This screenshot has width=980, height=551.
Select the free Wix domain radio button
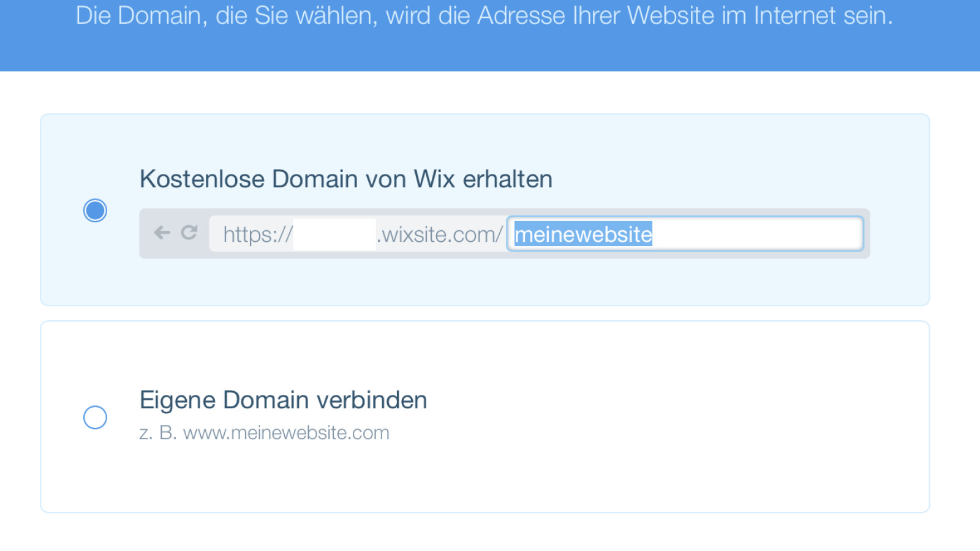point(95,211)
